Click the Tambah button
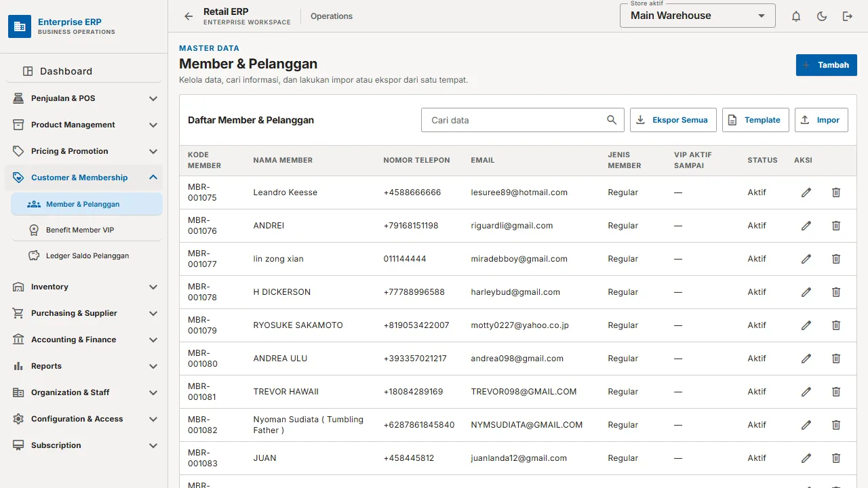This screenshot has width=868, height=488. 827,65
